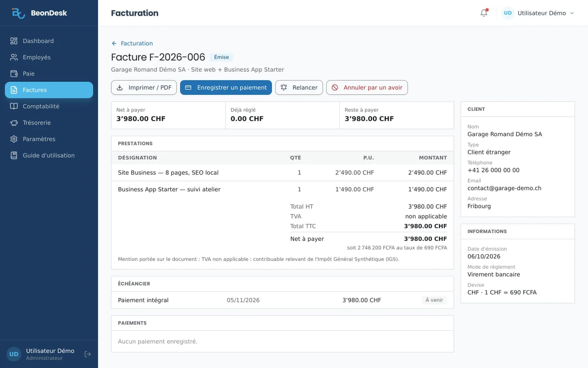Open the Trésorerie menu entry
Screen dimensions: 588x368
[49, 123]
